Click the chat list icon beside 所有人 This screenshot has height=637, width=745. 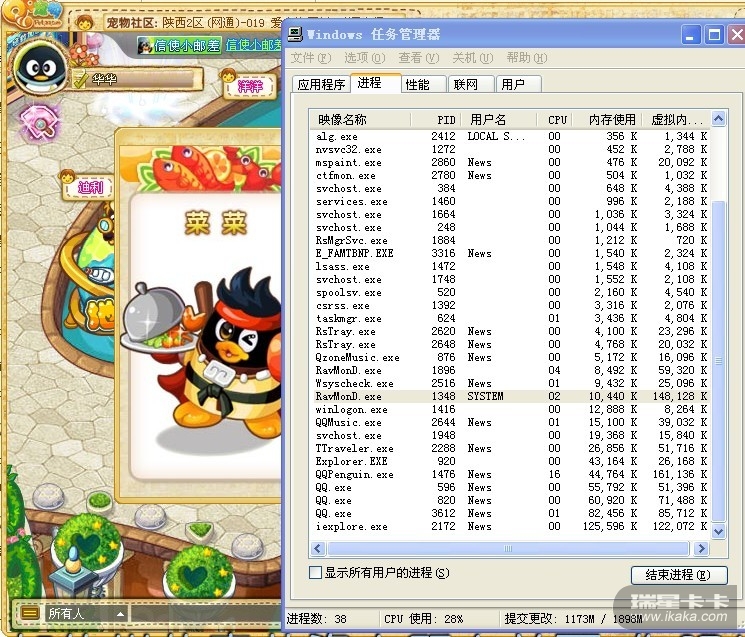pyautogui.click(x=29, y=613)
